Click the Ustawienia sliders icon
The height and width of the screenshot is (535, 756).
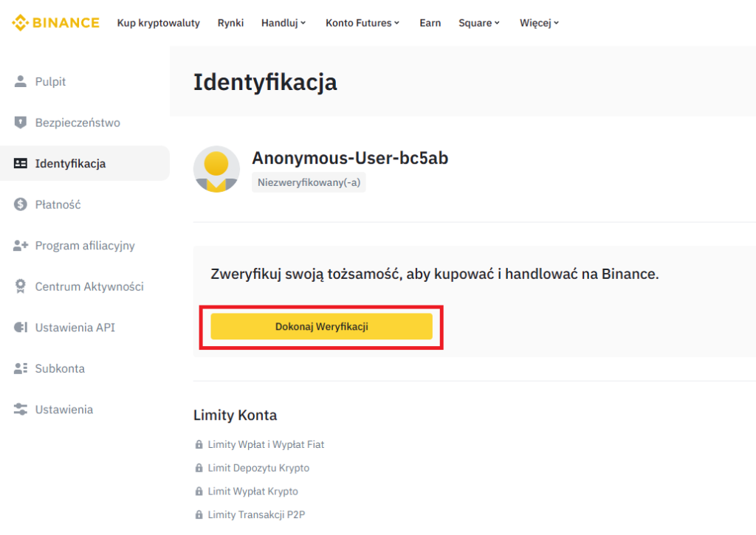click(x=20, y=410)
